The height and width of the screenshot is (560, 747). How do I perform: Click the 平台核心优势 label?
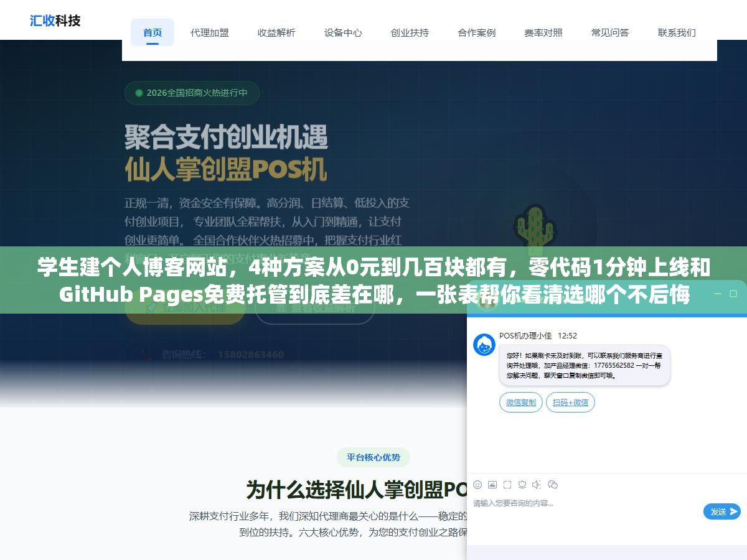click(374, 457)
